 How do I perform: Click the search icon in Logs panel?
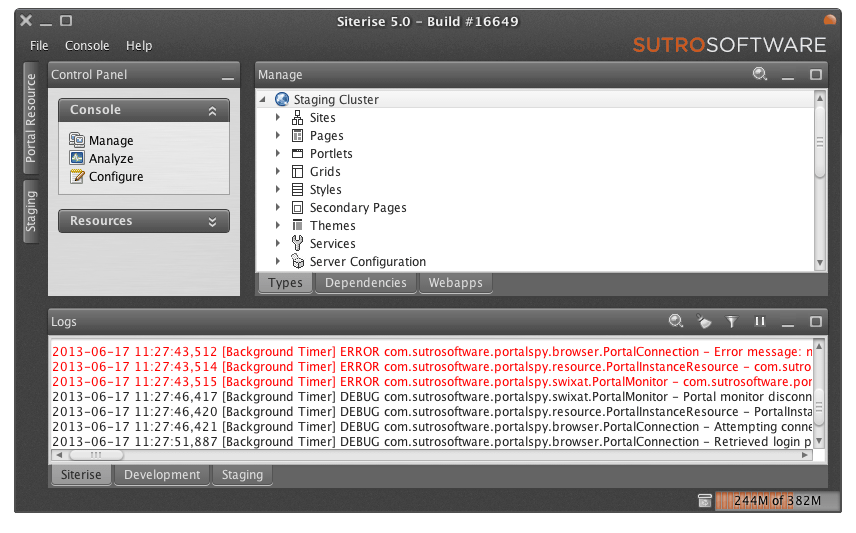[x=676, y=321]
